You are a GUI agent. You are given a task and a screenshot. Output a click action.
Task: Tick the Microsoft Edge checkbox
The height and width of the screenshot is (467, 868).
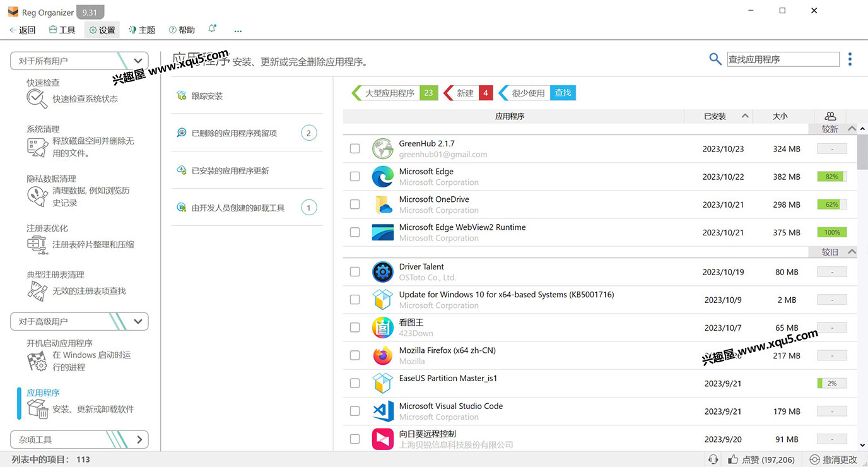(x=355, y=177)
